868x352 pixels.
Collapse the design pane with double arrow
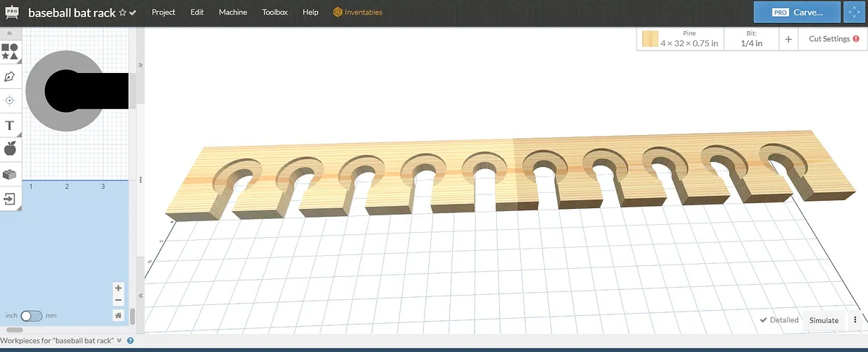coord(140,65)
